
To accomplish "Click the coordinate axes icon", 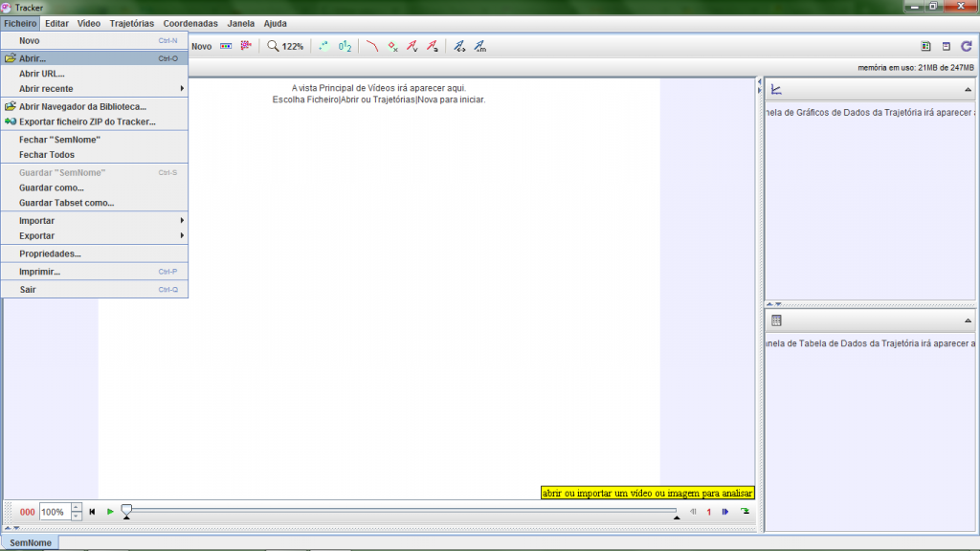I will [x=247, y=46].
